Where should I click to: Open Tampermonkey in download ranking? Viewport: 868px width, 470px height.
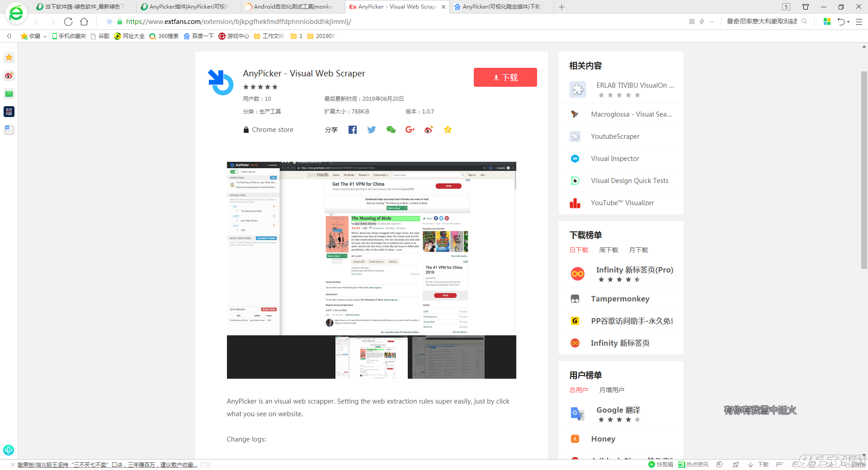pyautogui.click(x=621, y=299)
